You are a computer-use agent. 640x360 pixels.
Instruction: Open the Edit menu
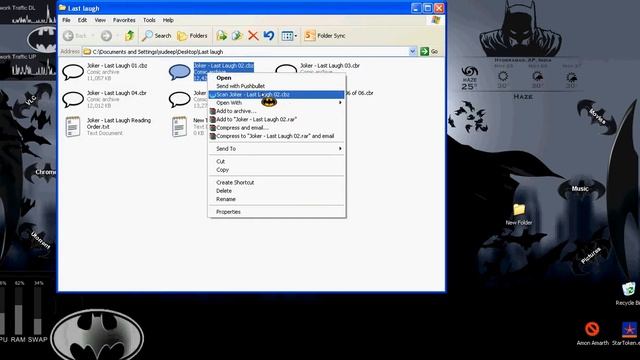point(82,20)
